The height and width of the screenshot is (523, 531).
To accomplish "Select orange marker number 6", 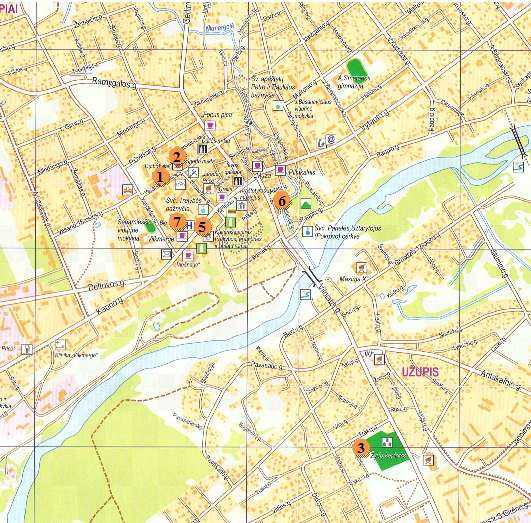I will (x=282, y=201).
